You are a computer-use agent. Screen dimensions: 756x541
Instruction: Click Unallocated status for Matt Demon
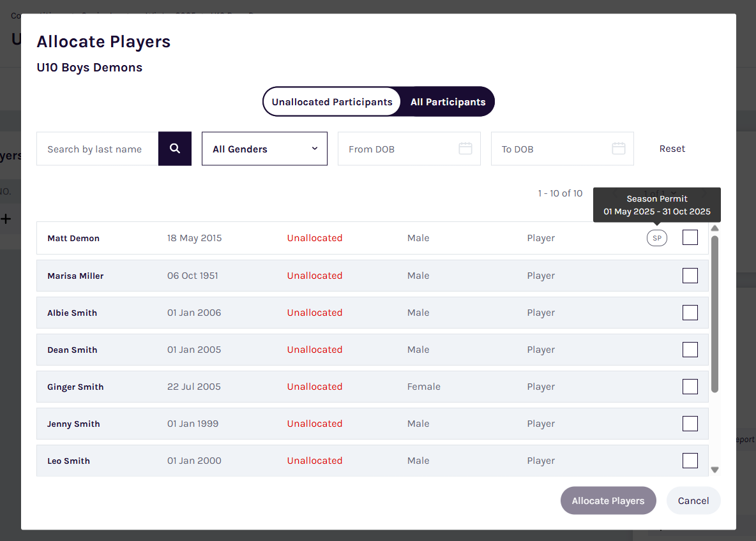click(x=315, y=238)
